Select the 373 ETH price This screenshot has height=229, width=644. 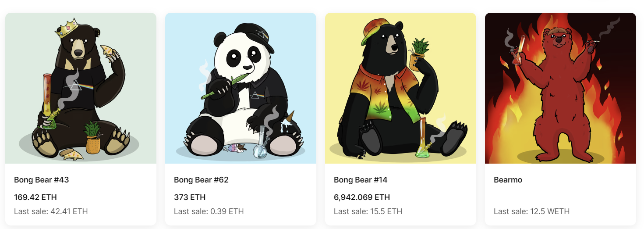tap(190, 197)
